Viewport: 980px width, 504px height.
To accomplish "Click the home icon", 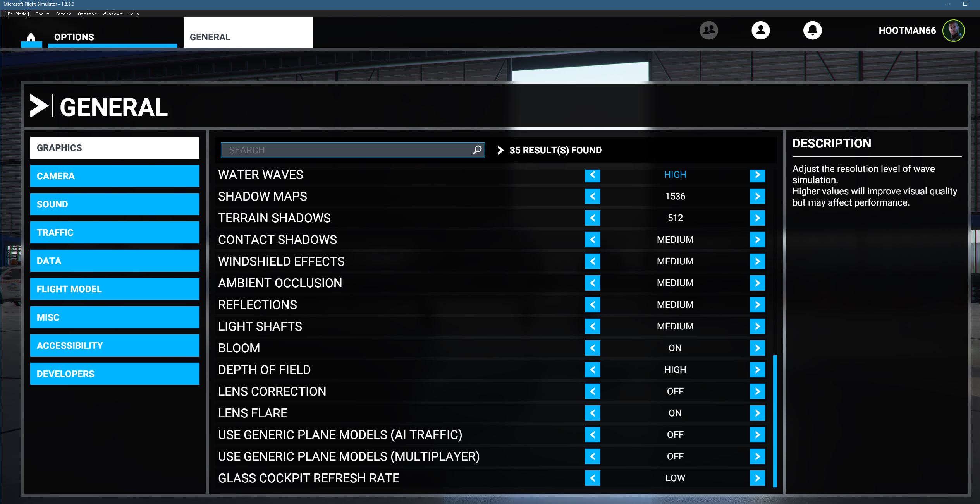I will (x=31, y=37).
